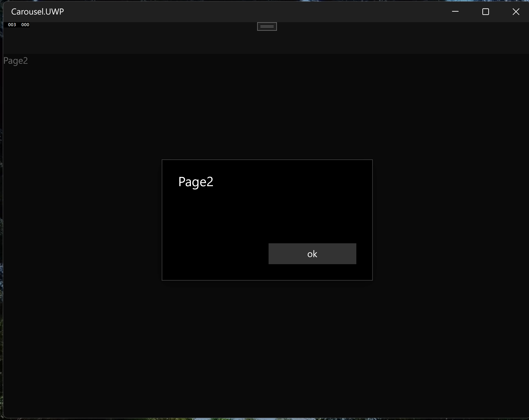Click the dimmed area right of the dialog
529x420 pixels.
(449, 221)
